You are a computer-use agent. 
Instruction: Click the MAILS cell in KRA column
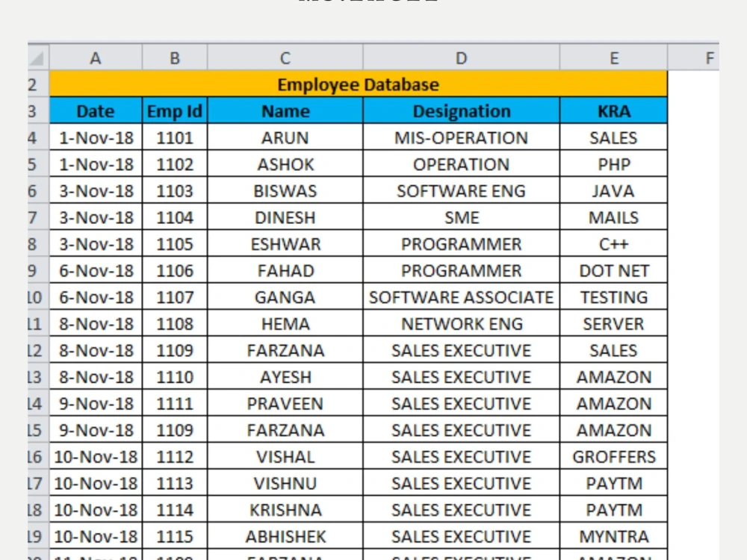click(x=614, y=217)
